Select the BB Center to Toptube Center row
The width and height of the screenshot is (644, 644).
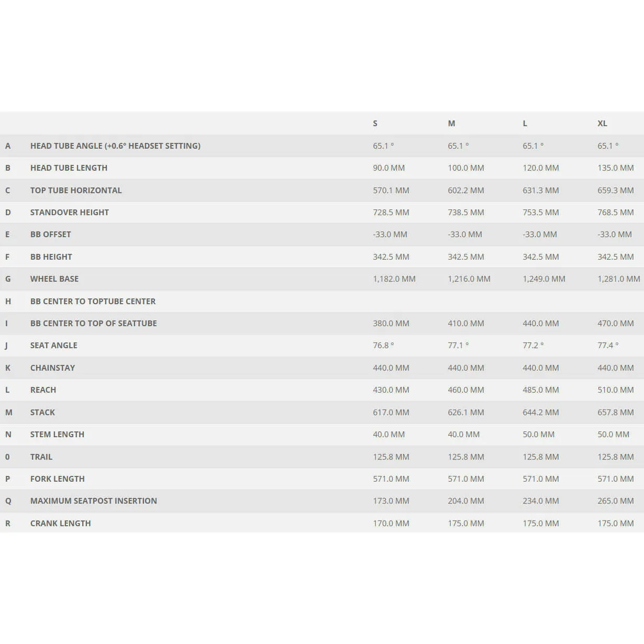[322, 302]
